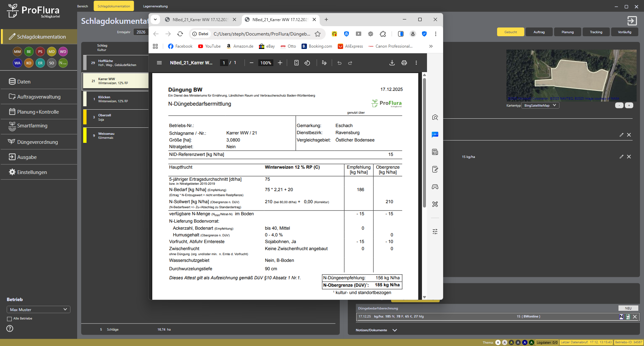
Task: Open the Kartentyp BingSatelliteMap dropdown
Action: tap(540, 106)
